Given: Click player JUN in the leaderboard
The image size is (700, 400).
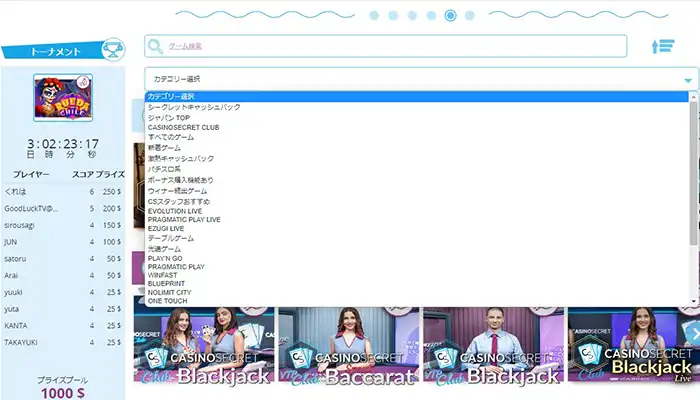Looking at the screenshot, I should click(x=11, y=242).
